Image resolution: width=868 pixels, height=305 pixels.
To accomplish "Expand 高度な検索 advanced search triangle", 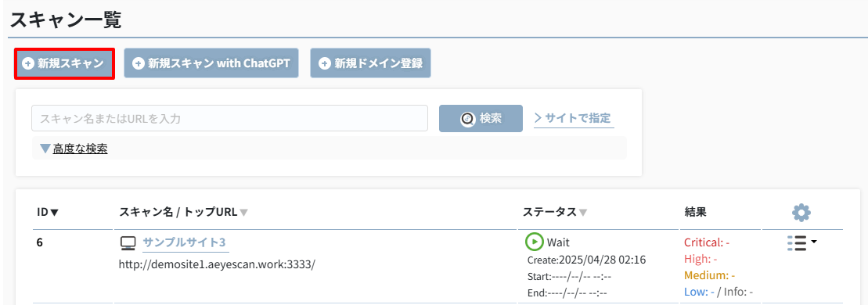I will [45, 149].
